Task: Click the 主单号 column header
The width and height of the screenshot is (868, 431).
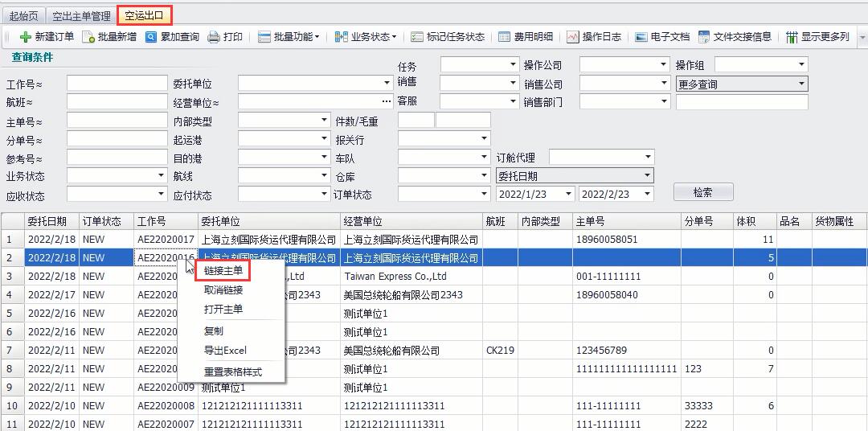Action: click(590, 221)
